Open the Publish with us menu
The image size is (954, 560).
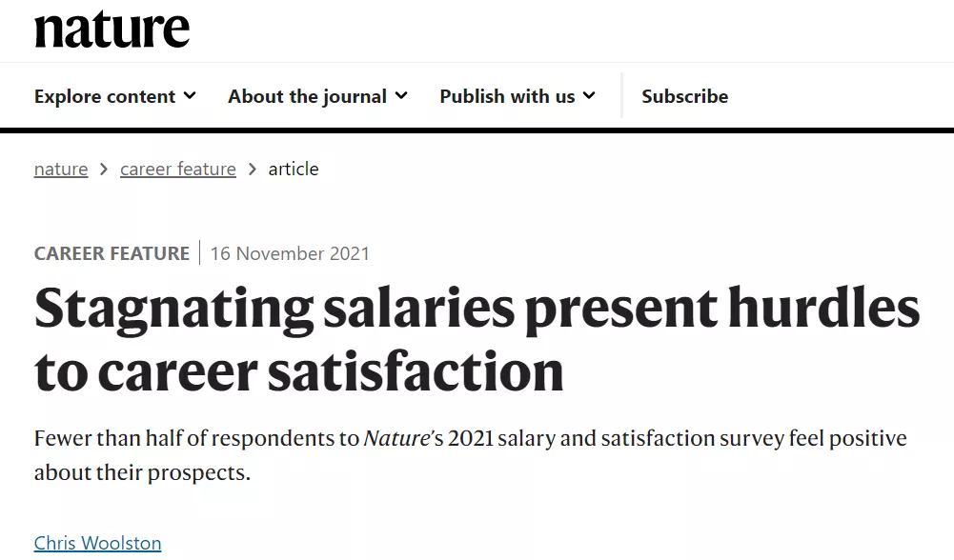[x=518, y=96]
